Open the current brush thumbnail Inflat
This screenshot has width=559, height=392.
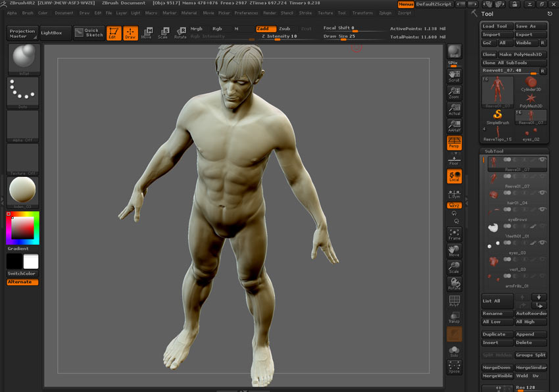tap(24, 60)
